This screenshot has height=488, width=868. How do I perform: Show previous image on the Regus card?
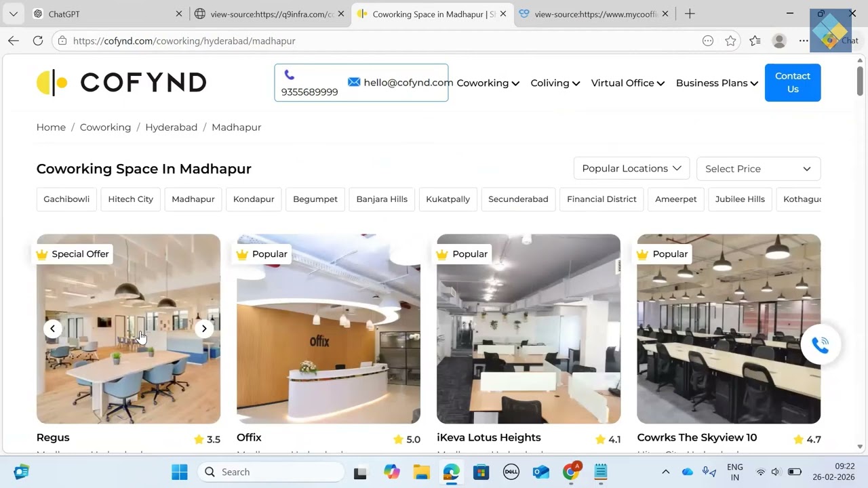[x=52, y=329]
